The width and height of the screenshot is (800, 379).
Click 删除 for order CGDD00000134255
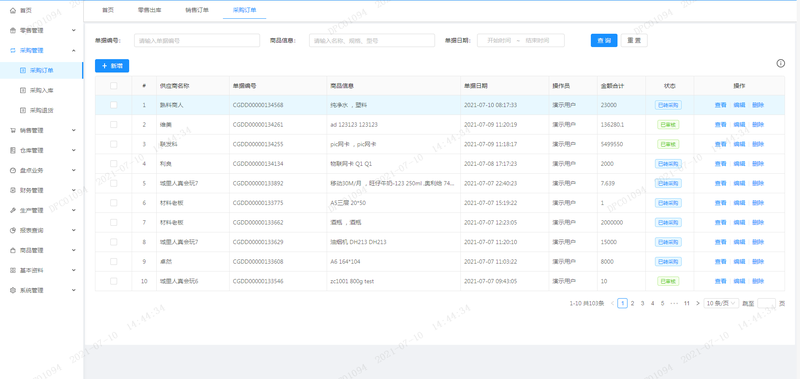(x=758, y=144)
